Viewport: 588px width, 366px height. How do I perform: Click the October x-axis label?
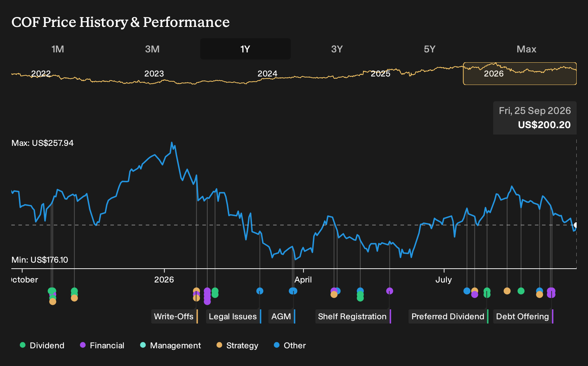point(25,280)
